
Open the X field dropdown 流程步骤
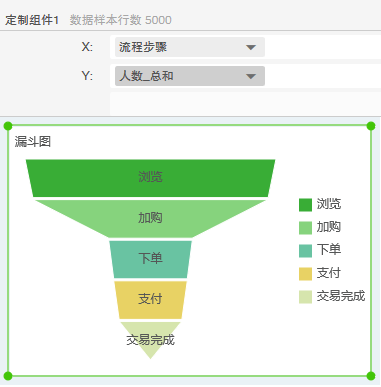pyautogui.click(x=190, y=47)
